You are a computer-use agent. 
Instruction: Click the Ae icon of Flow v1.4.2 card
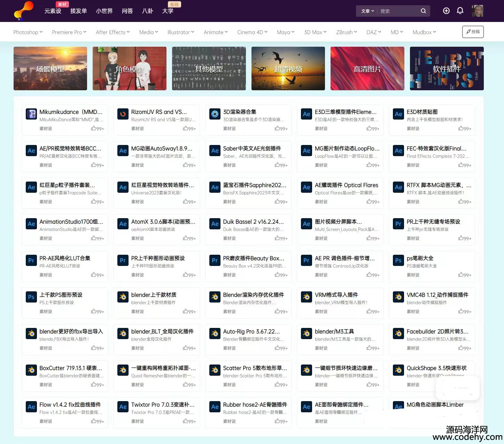(31, 407)
